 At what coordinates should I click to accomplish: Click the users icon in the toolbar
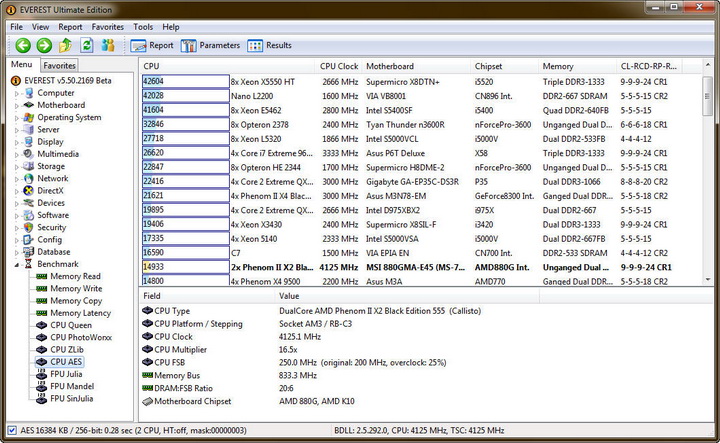(108, 45)
